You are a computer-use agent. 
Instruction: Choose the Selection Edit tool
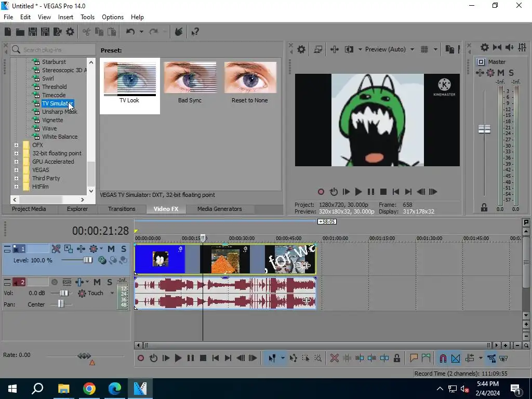click(x=305, y=358)
